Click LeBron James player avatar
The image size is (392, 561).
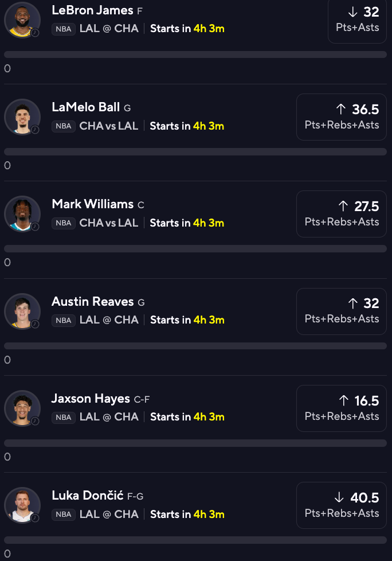point(22,20)
